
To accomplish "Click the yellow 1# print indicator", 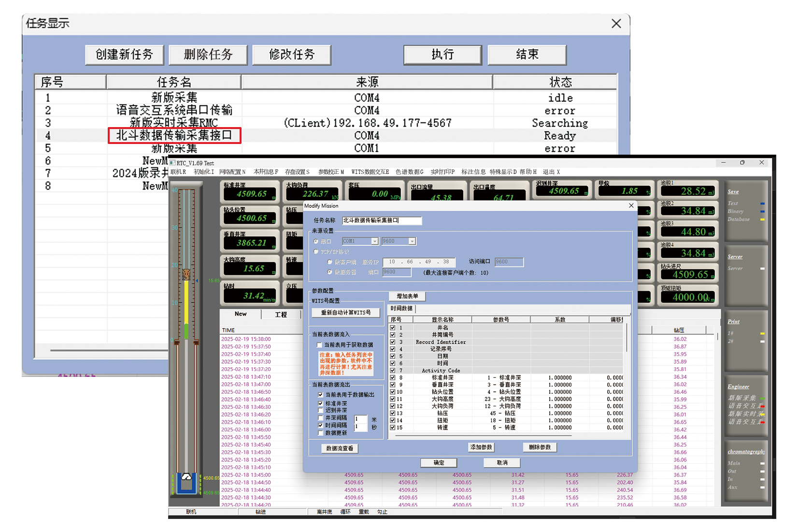I will point(762,333).
